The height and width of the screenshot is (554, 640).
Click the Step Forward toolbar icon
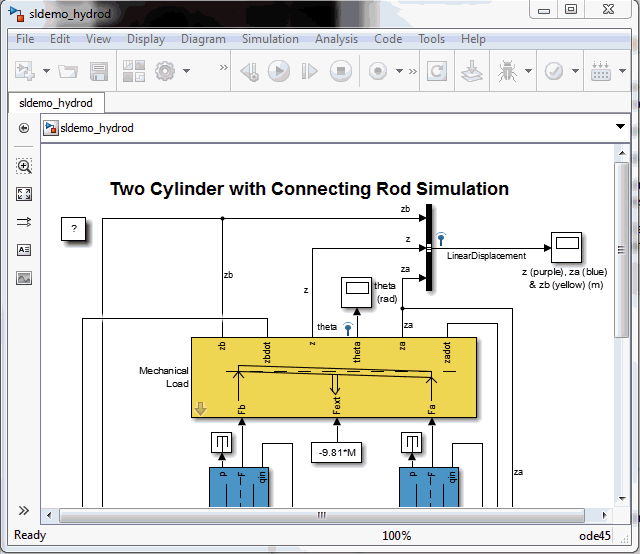(x=310, y=71)
